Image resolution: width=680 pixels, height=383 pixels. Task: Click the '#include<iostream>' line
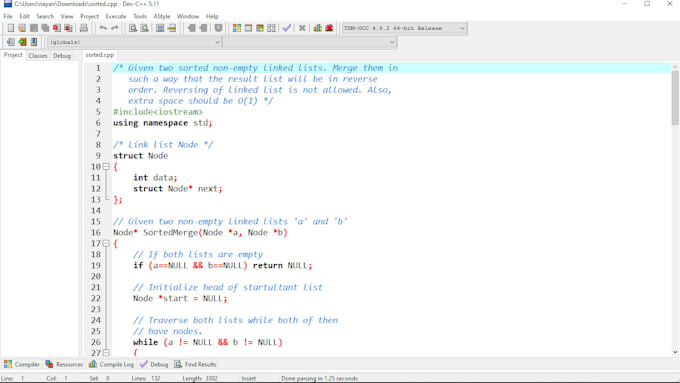point(158,112)
